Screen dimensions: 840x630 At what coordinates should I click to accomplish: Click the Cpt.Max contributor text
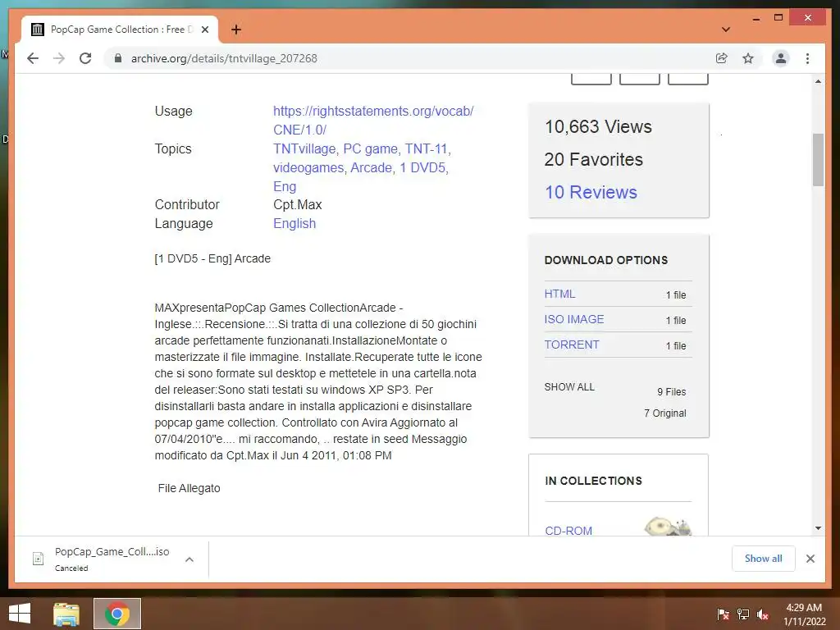click(x=297, y=204)
